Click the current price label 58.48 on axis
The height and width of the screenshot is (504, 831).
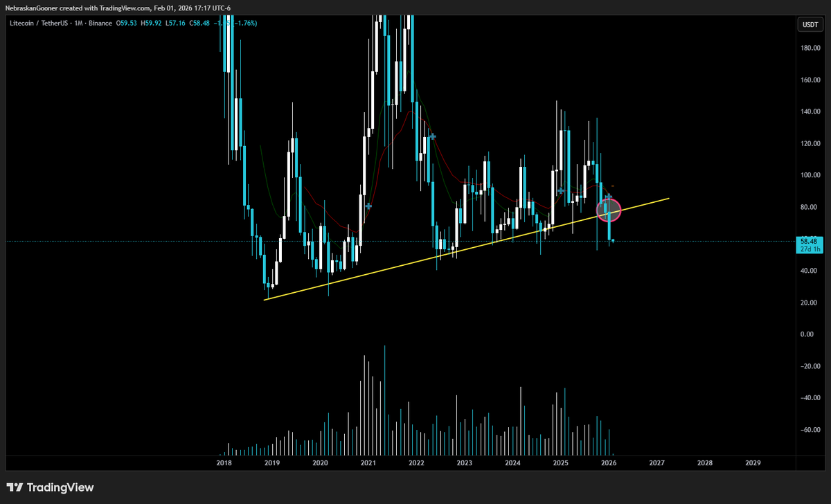pyautogui.click(x=810, y=241)
